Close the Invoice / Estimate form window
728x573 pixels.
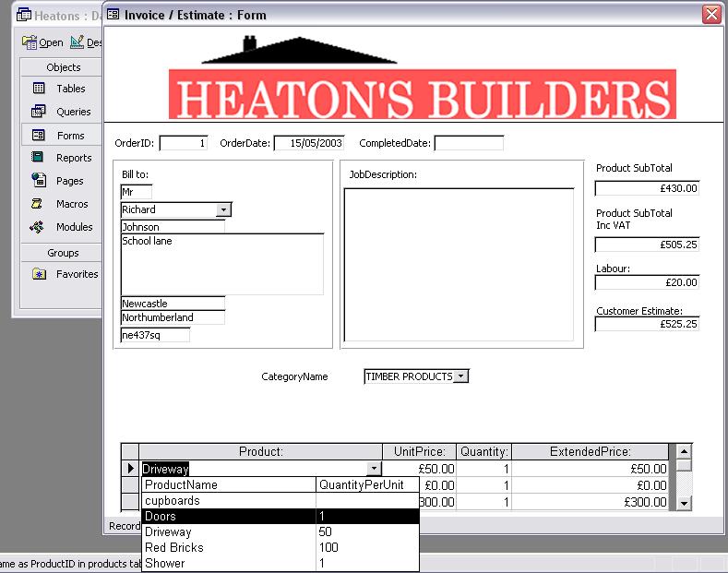[711, 15]
